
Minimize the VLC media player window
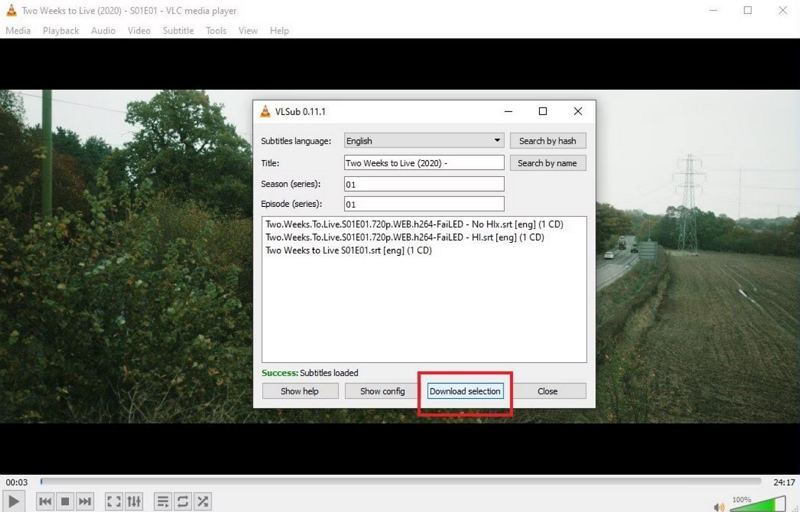click(x=713, y=10)
